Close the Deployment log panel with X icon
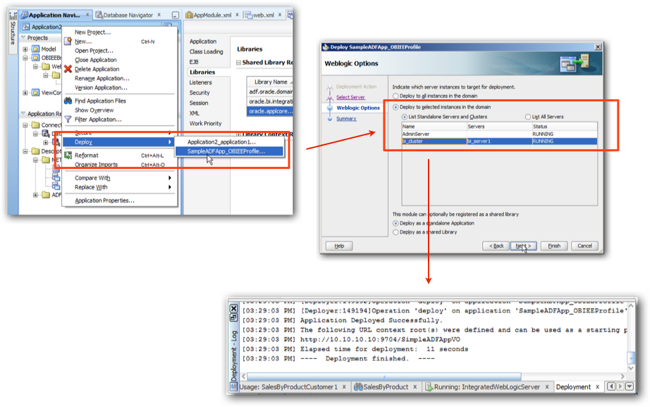Viewport: 650px width, 407px height. tap(234, 308)
